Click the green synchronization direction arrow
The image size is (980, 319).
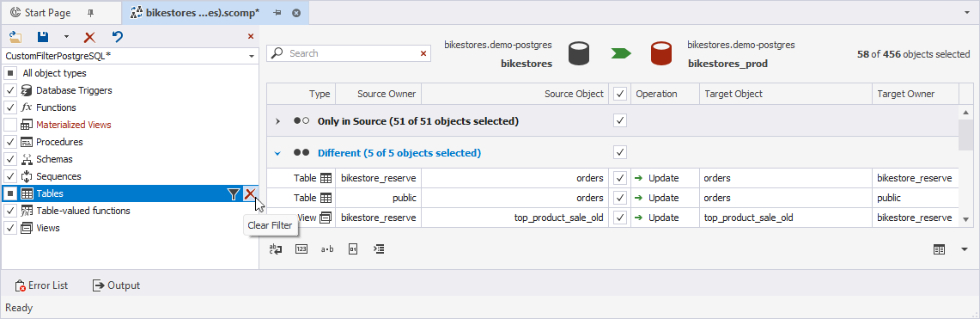pos(621,54)
